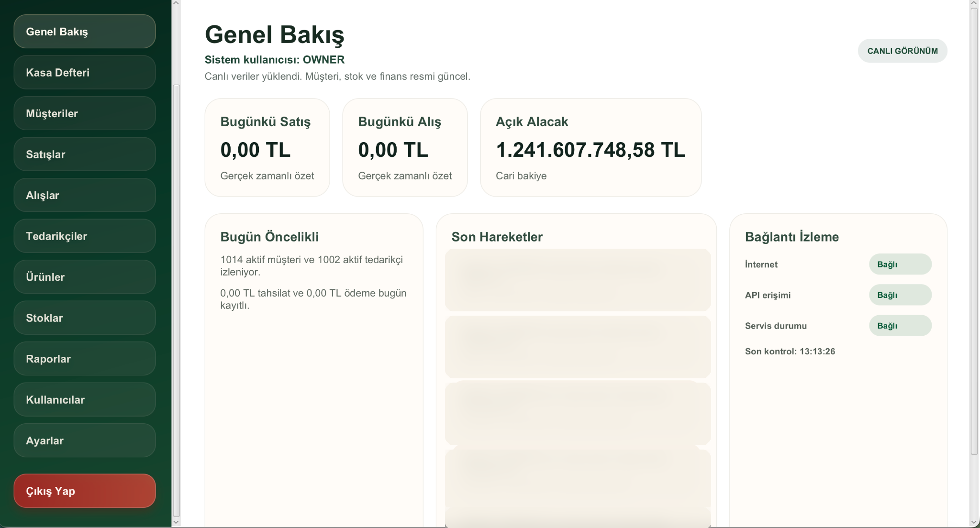Click the main page scrollbar down arrow

tap(974, 522)
